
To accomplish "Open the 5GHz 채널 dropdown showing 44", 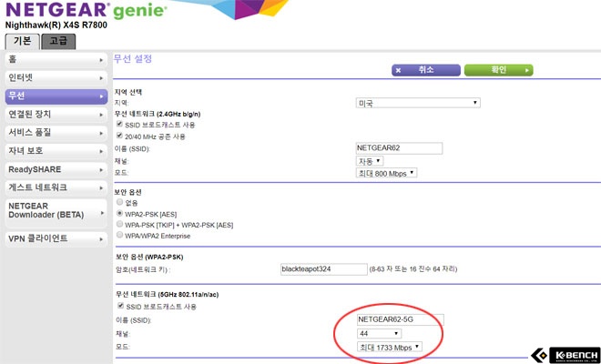I will tap(379, 333).
